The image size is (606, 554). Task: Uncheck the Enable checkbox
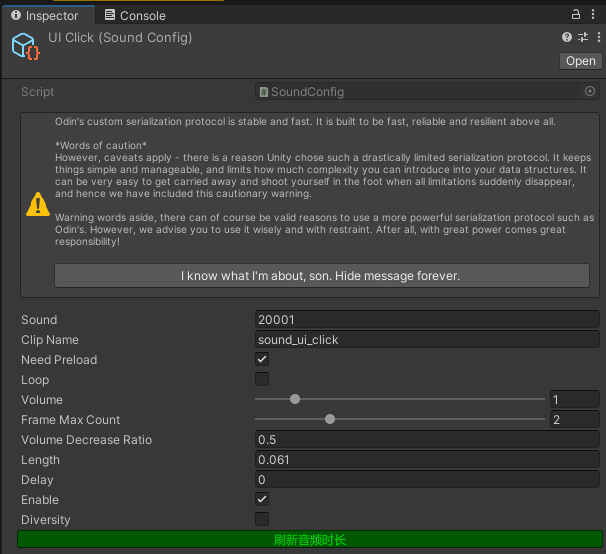pos(262,499)
